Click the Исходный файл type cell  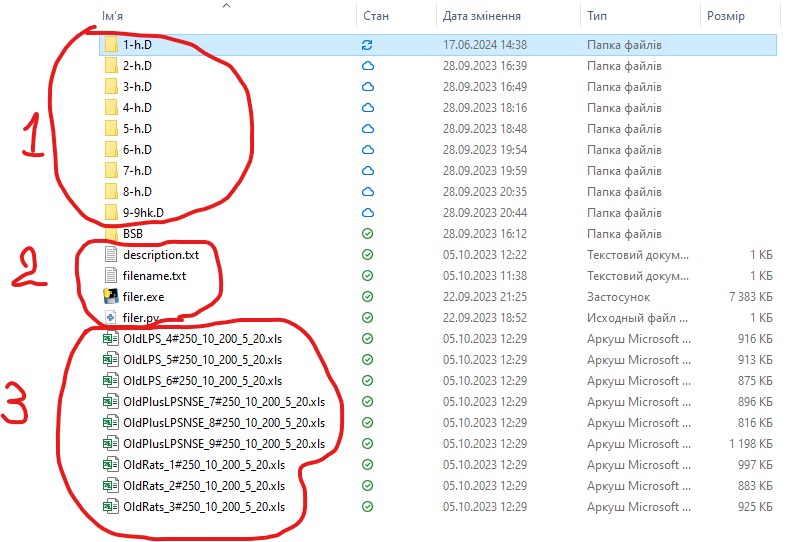click(x=637, y=318)
